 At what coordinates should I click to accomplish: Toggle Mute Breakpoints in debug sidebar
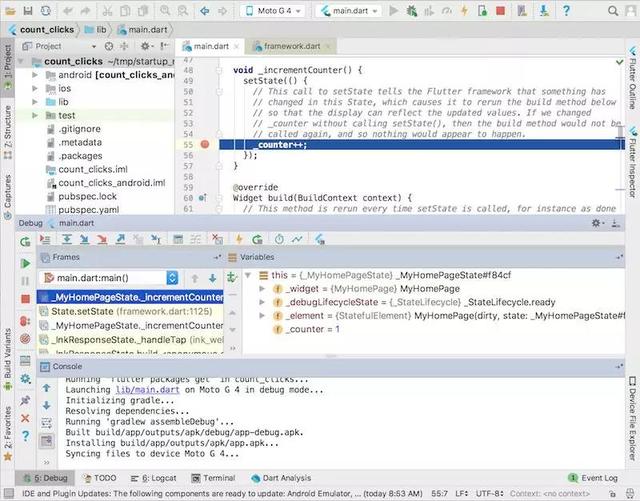[x=25, y=338]
